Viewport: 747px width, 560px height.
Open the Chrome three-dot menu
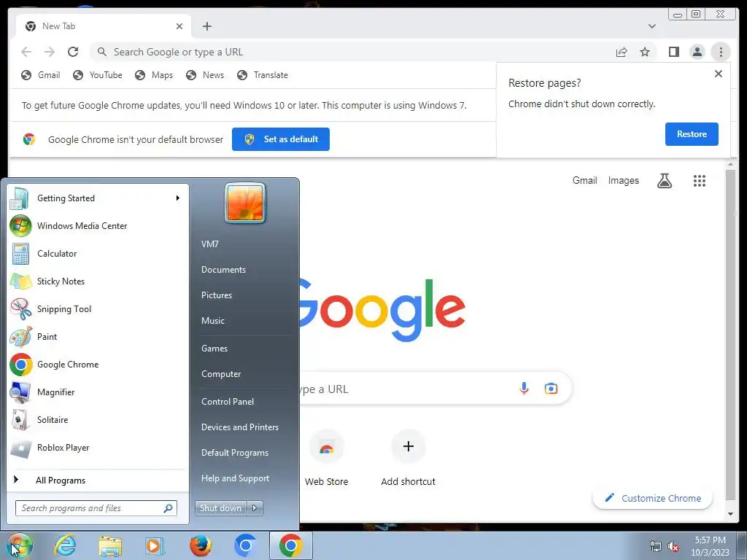click(721, 52)
